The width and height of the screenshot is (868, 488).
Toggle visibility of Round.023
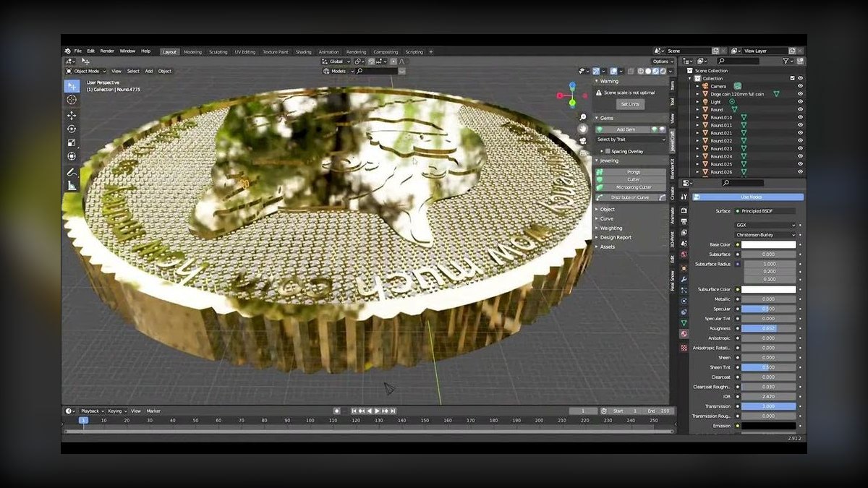click(800, 148)
